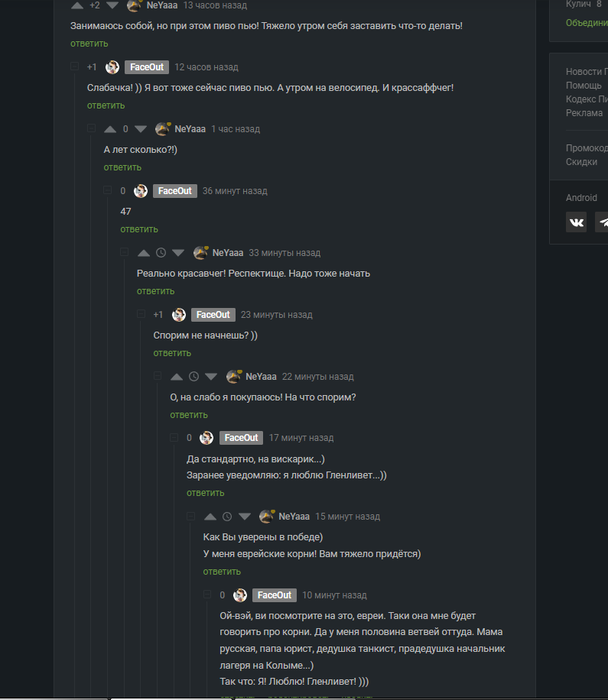Downvote NeYaaa's comment posted 13 hours ago

pyautogui.click(x=112, y=5)
